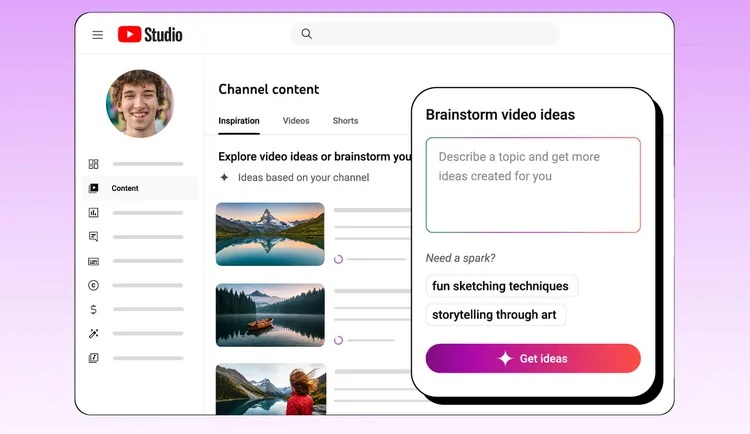Click the sparkle icon beside Ideas based on your channel
The height and width of the screenshot is (434, 750).
[224, 177]
